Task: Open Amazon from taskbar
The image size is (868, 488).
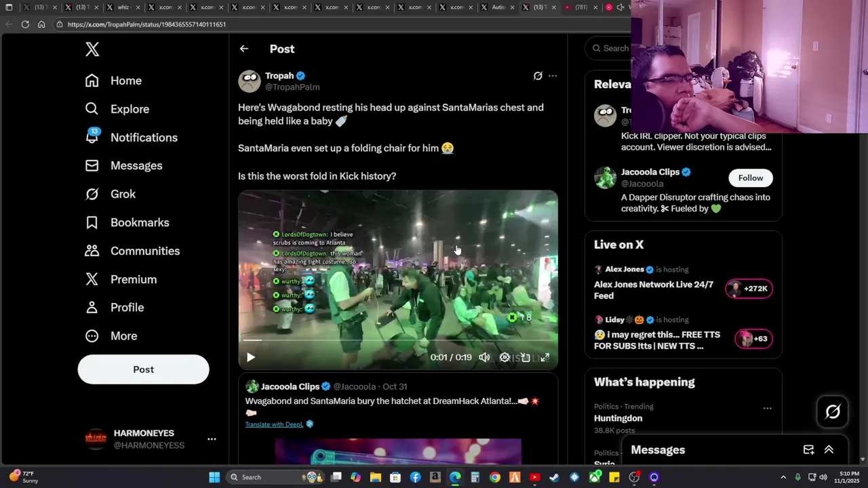Action: tap(435, 477)
